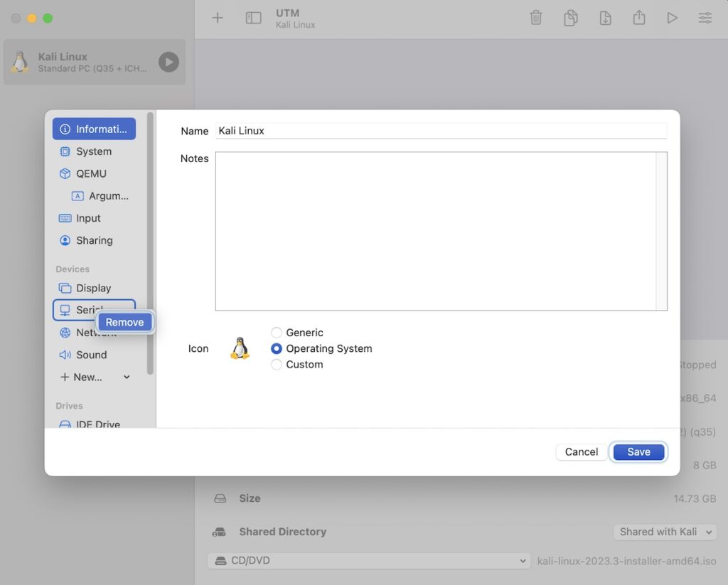This screenshot has height=585, width=728.
Task: Open the Information settings section
Action: click(94, 129)
